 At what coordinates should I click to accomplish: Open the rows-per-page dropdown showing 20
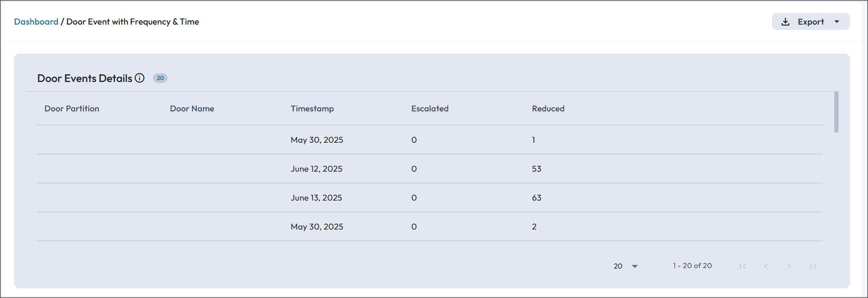626,266
